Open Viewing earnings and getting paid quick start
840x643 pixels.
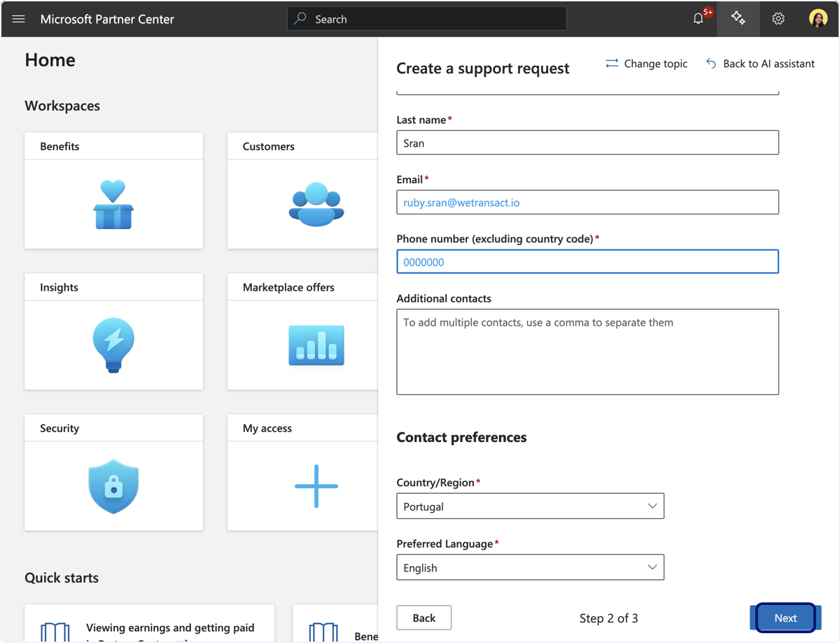pyautogui.click(x=170, y=628)
